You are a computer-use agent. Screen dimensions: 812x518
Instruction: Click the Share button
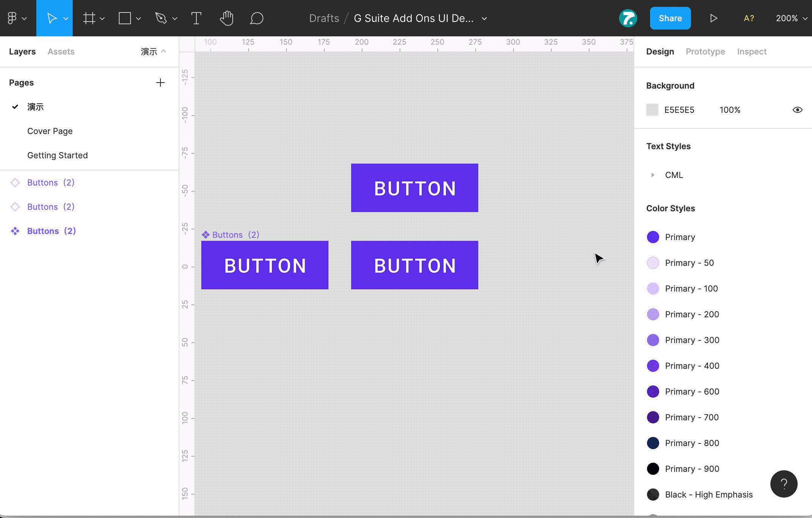pos(670,18)
